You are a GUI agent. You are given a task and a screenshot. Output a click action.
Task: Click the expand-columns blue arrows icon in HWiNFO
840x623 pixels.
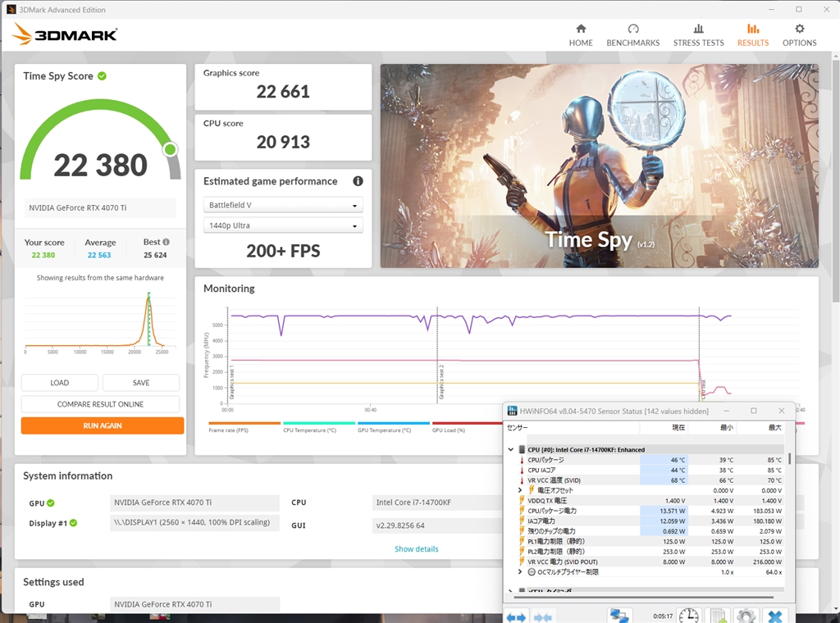(515, 616)
